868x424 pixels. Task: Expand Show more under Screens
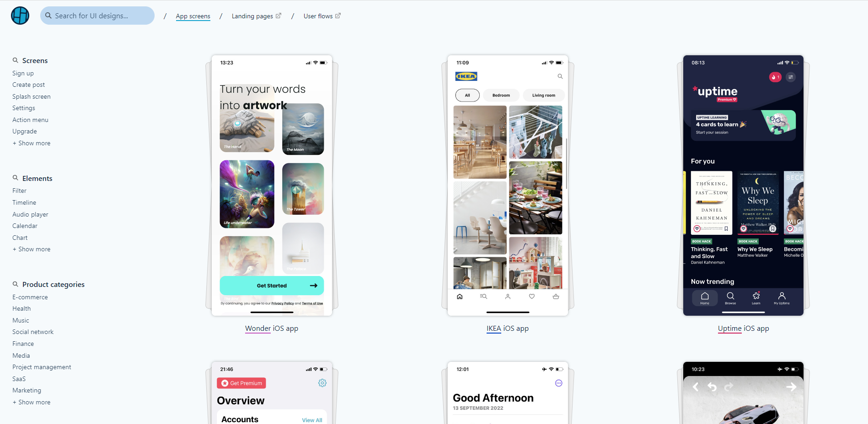tap(32, 143)
